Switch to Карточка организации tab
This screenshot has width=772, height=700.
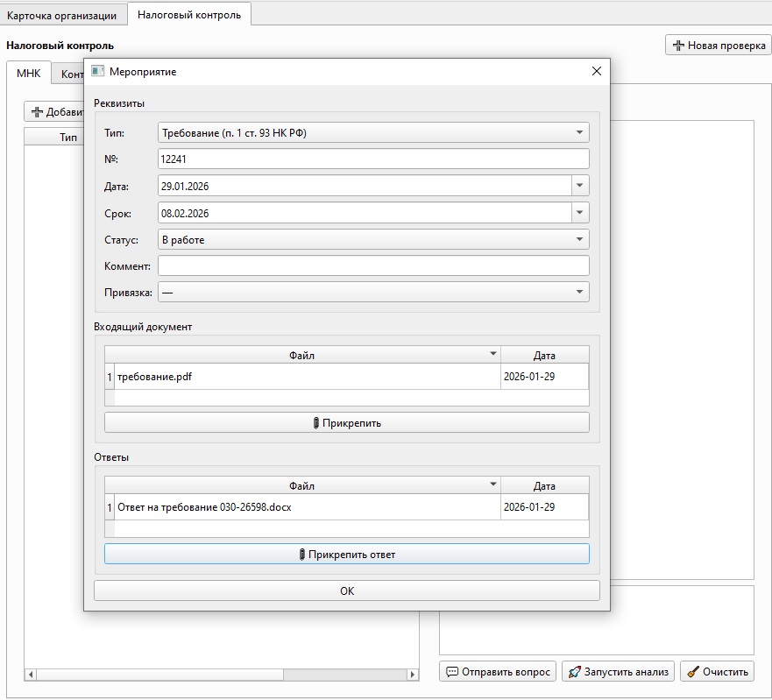[x=61, y=16]
